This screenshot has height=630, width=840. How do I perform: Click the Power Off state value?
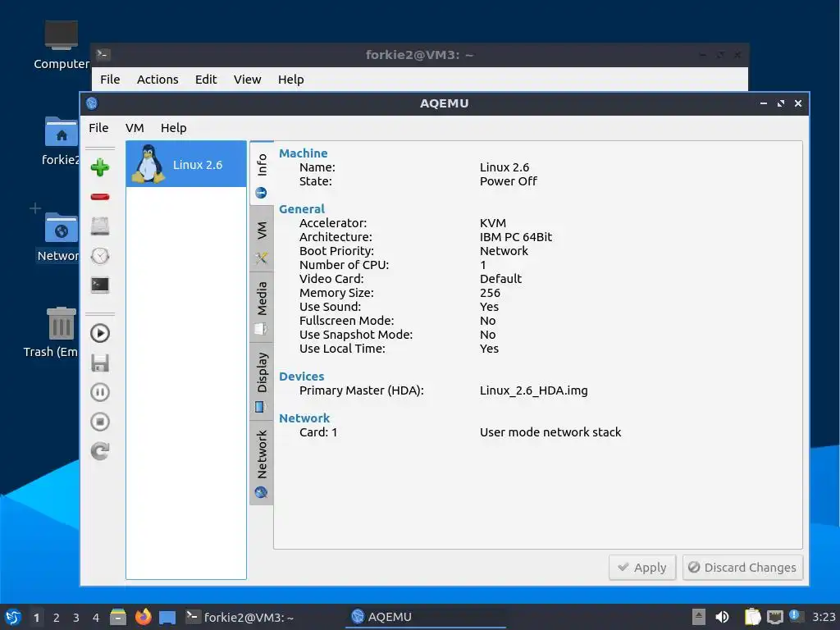click(x=508, y=181)
